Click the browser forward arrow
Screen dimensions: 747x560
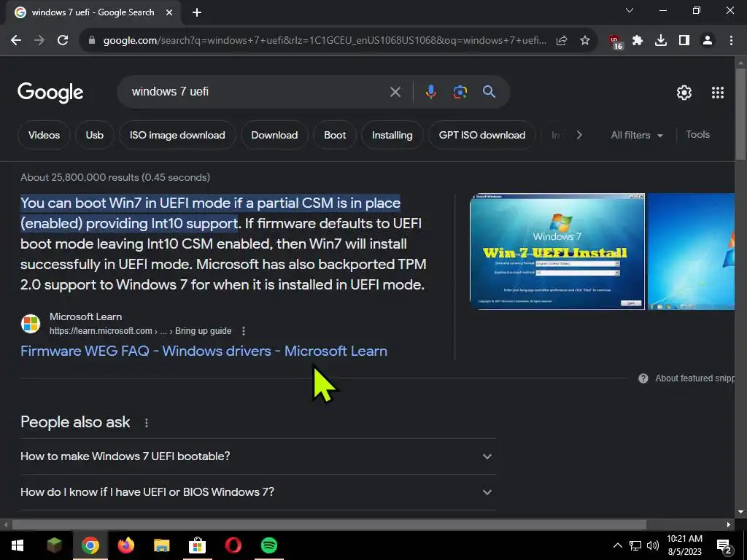click(39, 41)
